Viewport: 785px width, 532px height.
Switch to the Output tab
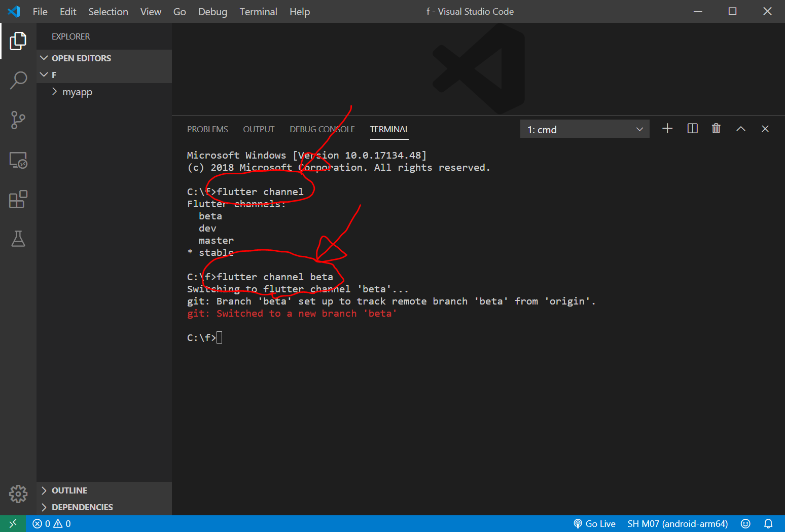(259, 129)
